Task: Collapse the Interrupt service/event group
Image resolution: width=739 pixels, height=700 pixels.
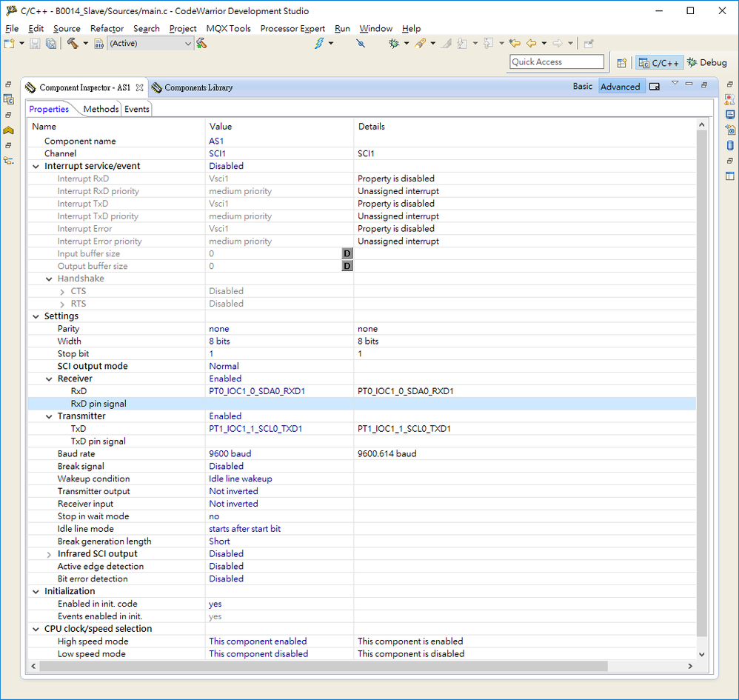Action: pyautogui.click(x=36, y=167)
